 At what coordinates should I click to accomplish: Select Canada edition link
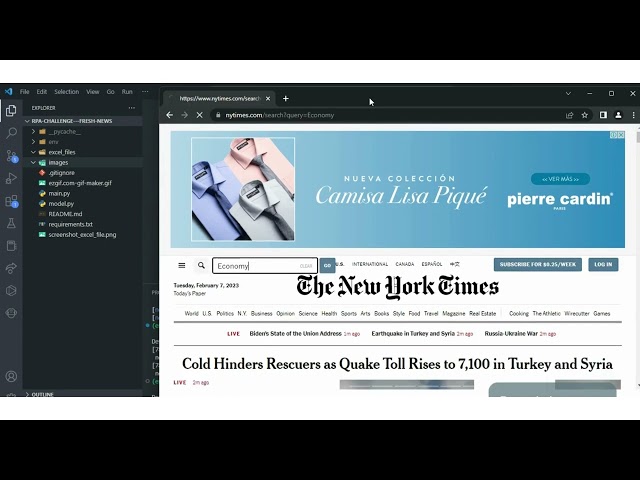click(404, 264)
